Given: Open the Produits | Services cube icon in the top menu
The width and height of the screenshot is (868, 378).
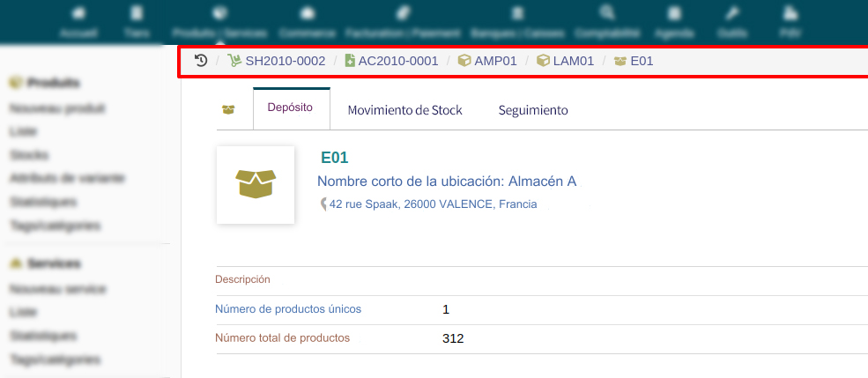Looking at the screenshot, I should [x=219, y=12].
